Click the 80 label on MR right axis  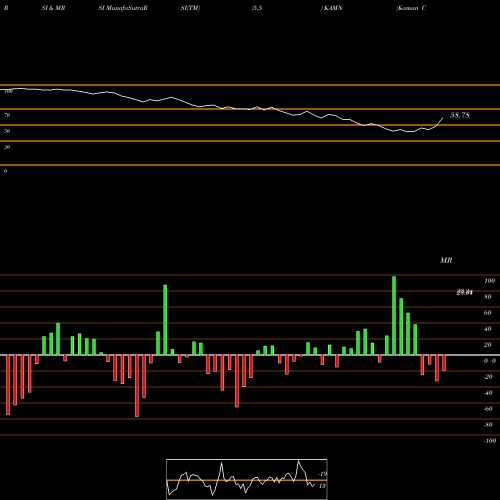point(488,297)
